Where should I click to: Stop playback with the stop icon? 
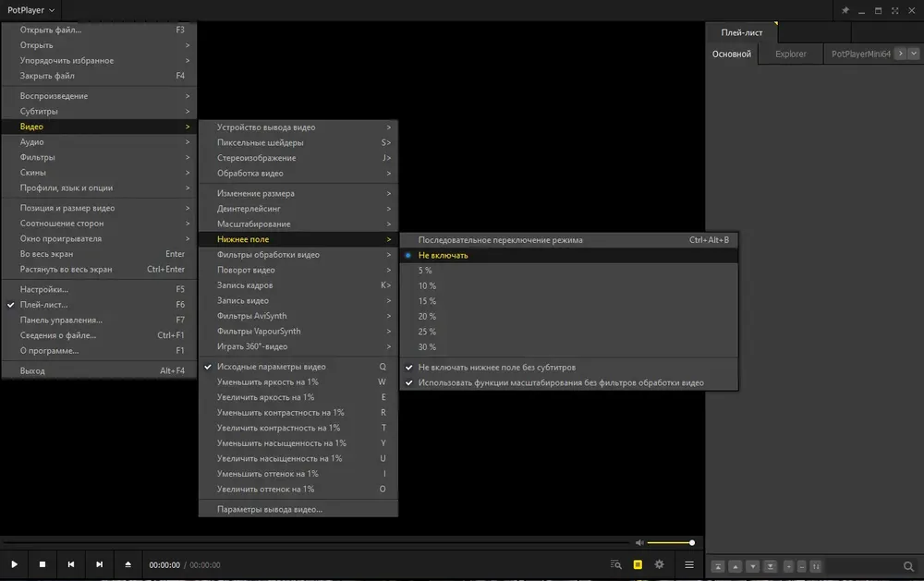43,564
